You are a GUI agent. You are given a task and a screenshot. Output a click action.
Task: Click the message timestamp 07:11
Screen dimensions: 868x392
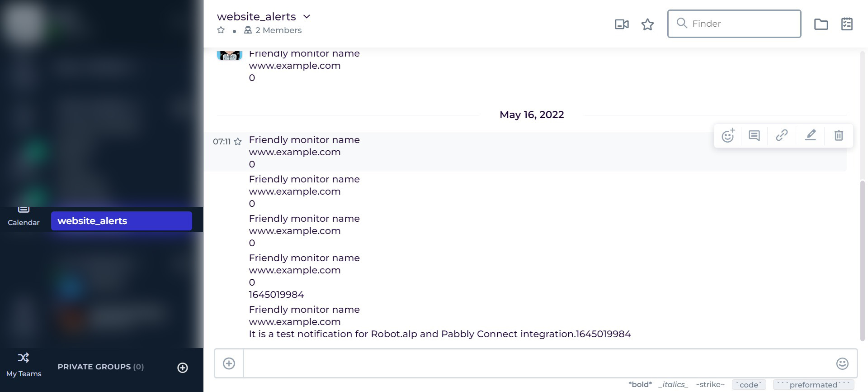(222, 142)
